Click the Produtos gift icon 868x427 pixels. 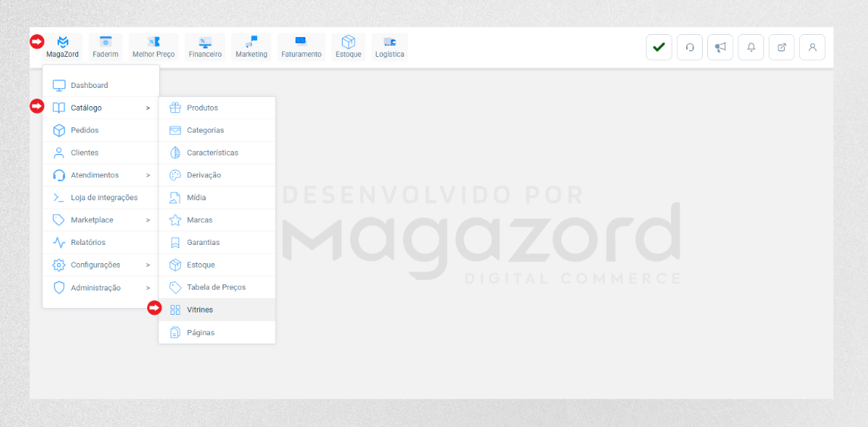click(175, 108)
